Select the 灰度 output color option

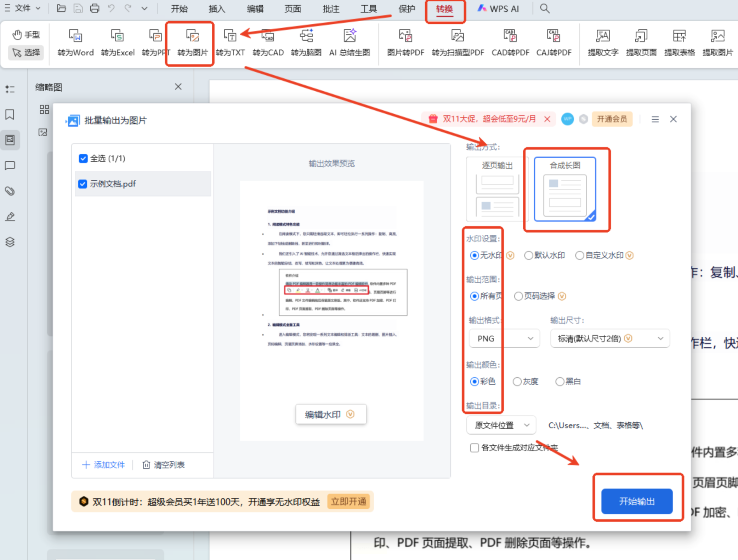(x=517, y=382)
